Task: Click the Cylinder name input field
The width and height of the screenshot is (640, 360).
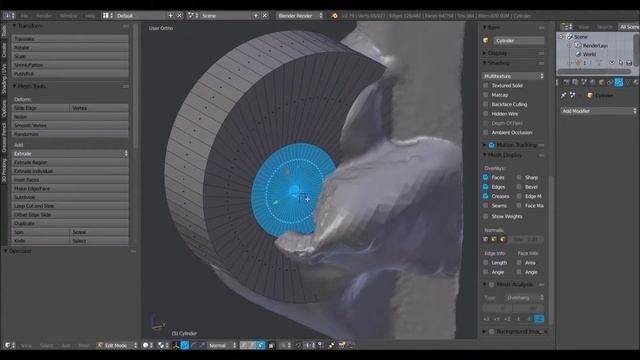Action: pos(519,40)
